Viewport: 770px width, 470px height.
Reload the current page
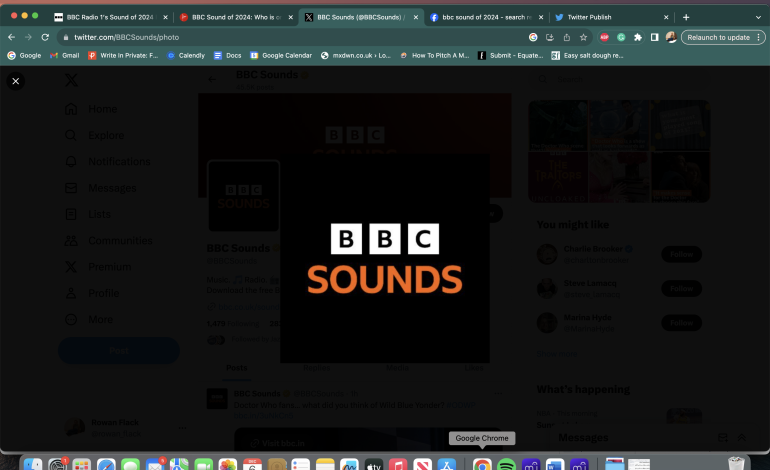[45, 37]
